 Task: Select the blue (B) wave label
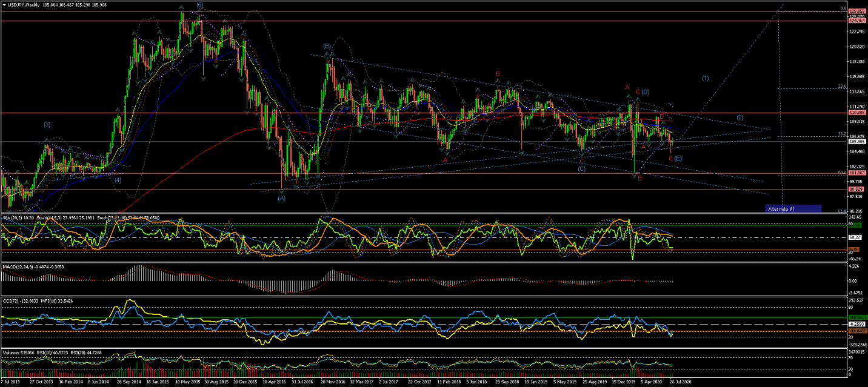[327, 46]
